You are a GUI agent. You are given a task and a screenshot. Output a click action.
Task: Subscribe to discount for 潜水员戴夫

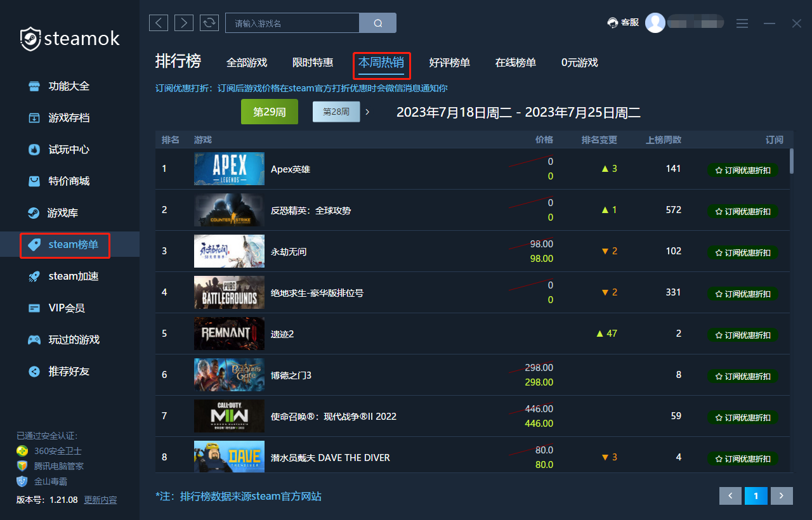point(743,458)
